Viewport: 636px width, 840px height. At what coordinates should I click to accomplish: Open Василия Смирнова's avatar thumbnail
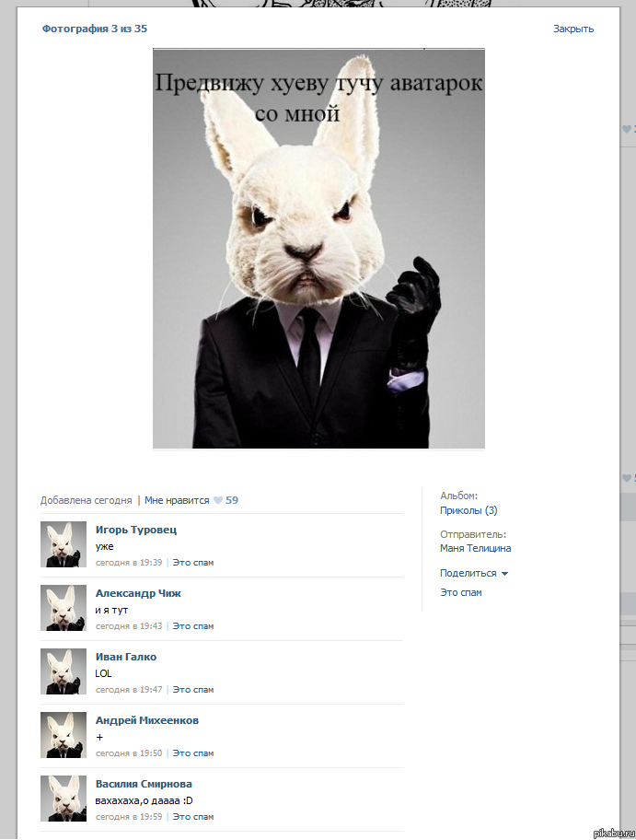(x=64, y=799)
